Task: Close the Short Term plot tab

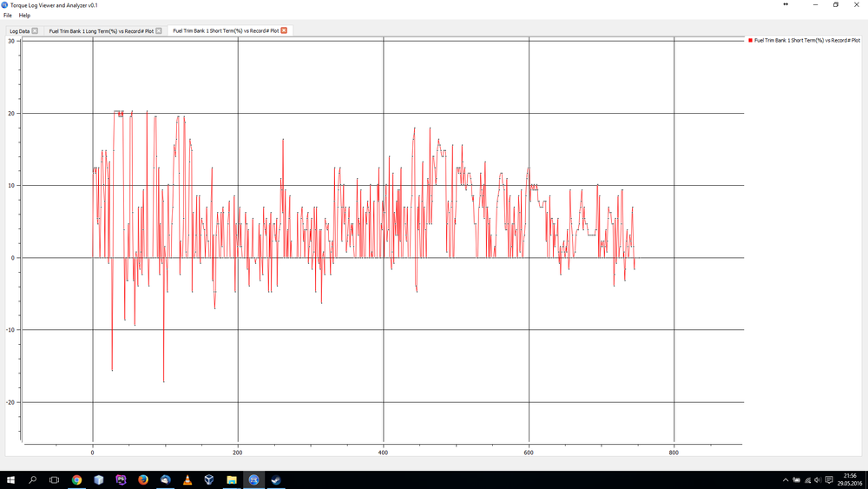Action: [284, 30]
